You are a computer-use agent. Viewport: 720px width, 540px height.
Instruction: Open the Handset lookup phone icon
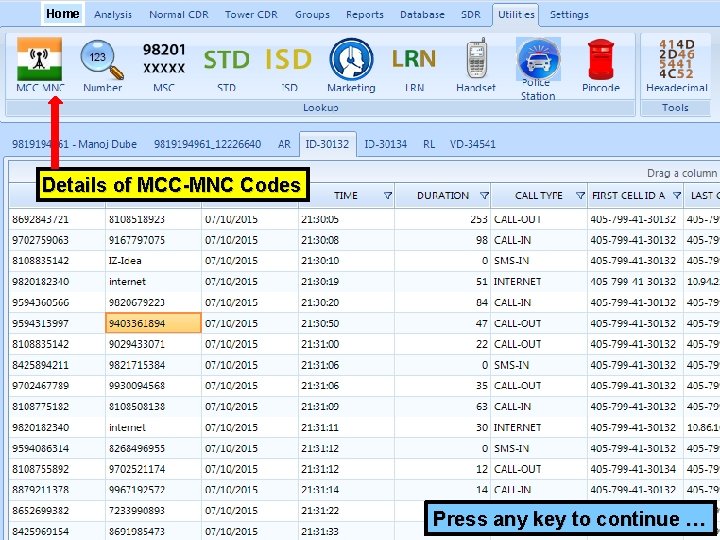476,65
